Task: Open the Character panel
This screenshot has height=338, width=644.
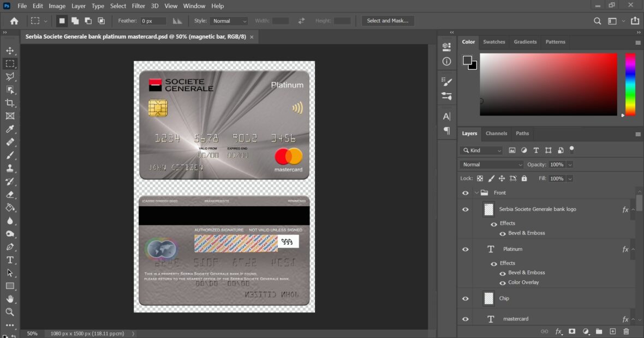Action: [x=446, y=116]
